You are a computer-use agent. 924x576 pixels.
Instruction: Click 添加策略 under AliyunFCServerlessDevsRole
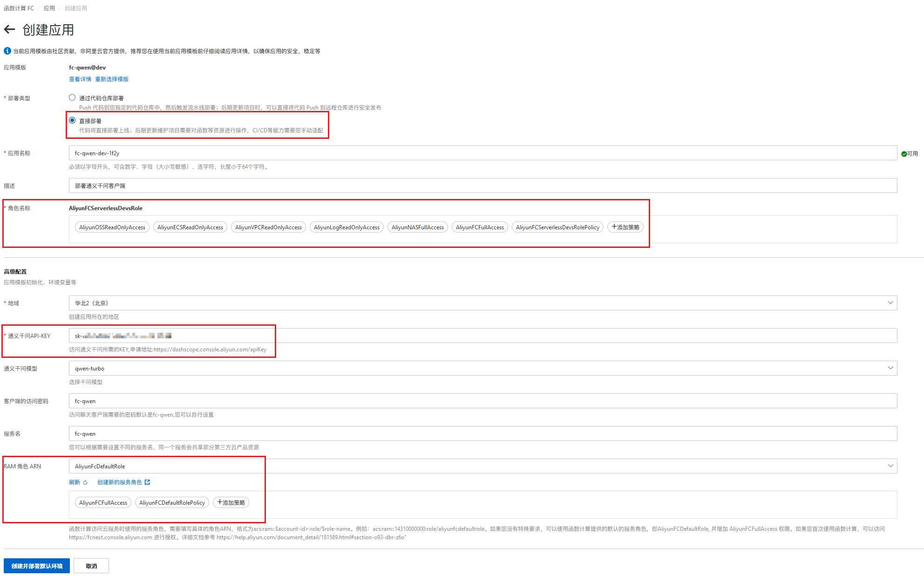[625, 227]
